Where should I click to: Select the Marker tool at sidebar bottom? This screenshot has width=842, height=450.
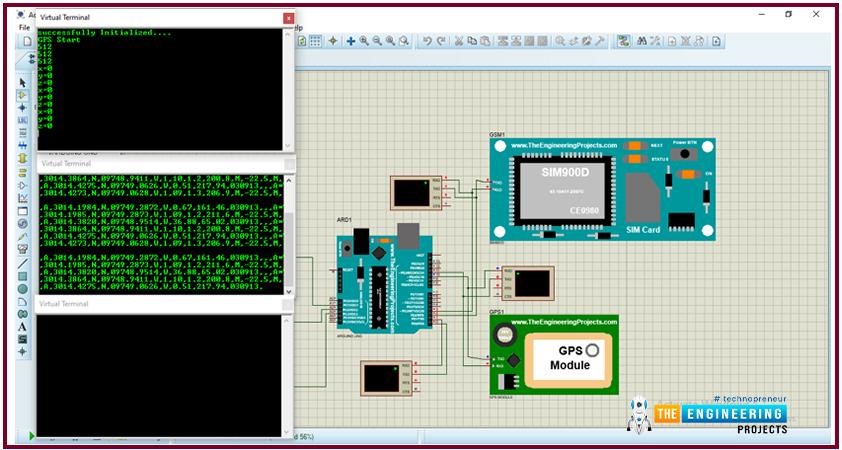[x=23, y=352]
